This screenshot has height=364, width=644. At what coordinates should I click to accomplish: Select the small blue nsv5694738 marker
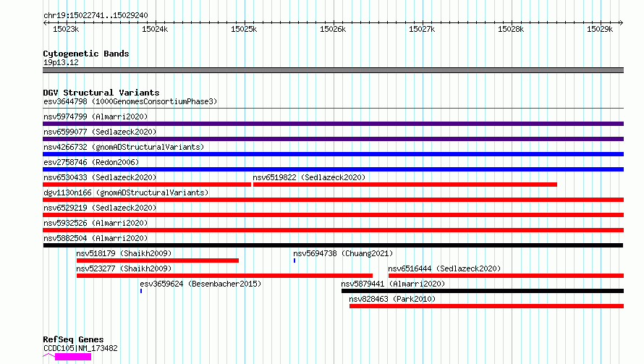click(295, 261)
